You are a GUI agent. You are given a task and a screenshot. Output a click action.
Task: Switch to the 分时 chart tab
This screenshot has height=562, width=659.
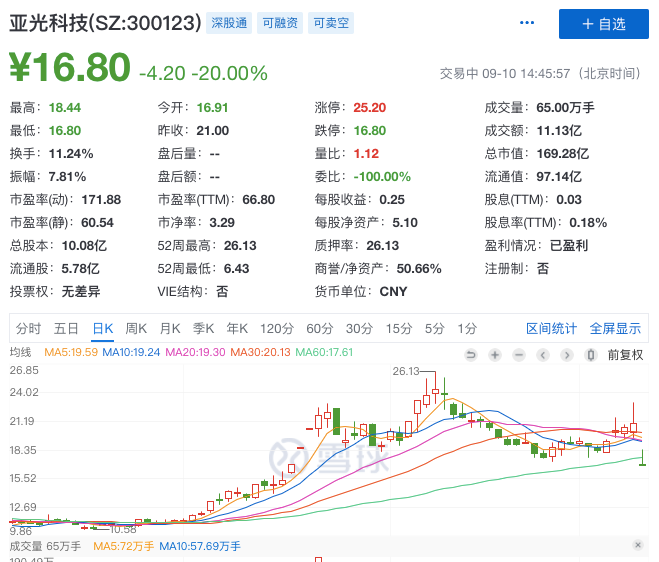pos(28,328)
